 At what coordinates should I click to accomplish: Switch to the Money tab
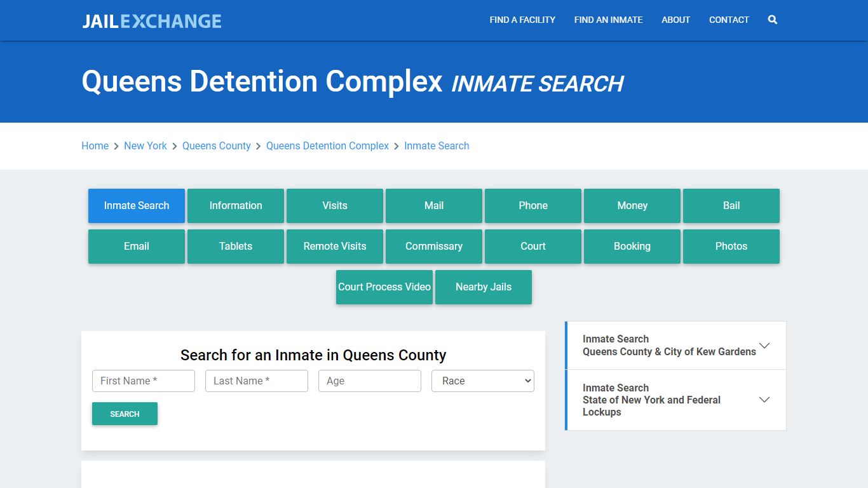pyautogui.click(x=632, y=206)
